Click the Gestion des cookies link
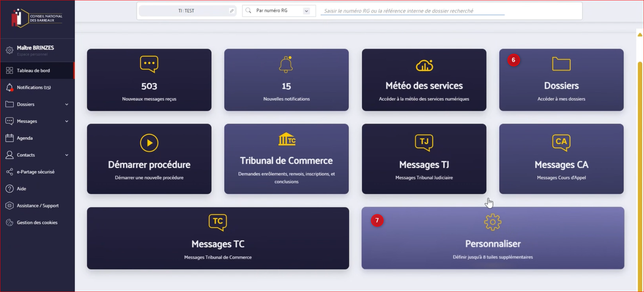 coord(37,222)
